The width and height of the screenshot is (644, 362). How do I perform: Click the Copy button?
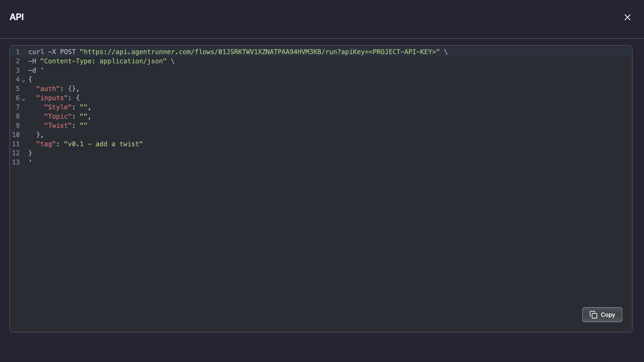click(x=602, y=314)
